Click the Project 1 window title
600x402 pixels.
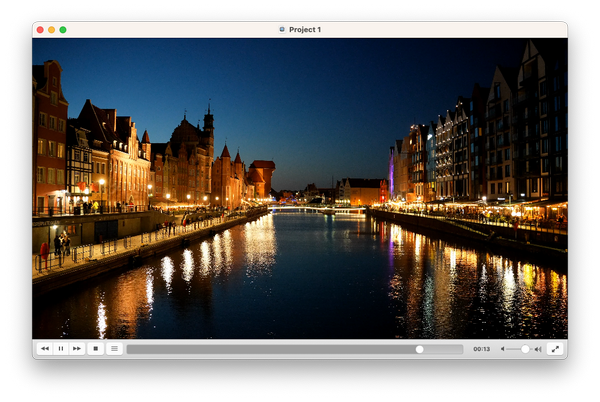(x=305, y=29)
